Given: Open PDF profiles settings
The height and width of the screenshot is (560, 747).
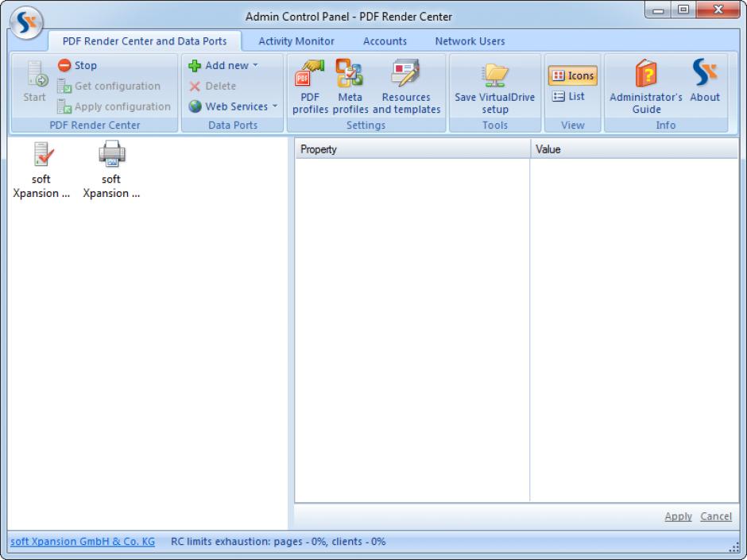Looking at the screenshot, I should (310, 87).
